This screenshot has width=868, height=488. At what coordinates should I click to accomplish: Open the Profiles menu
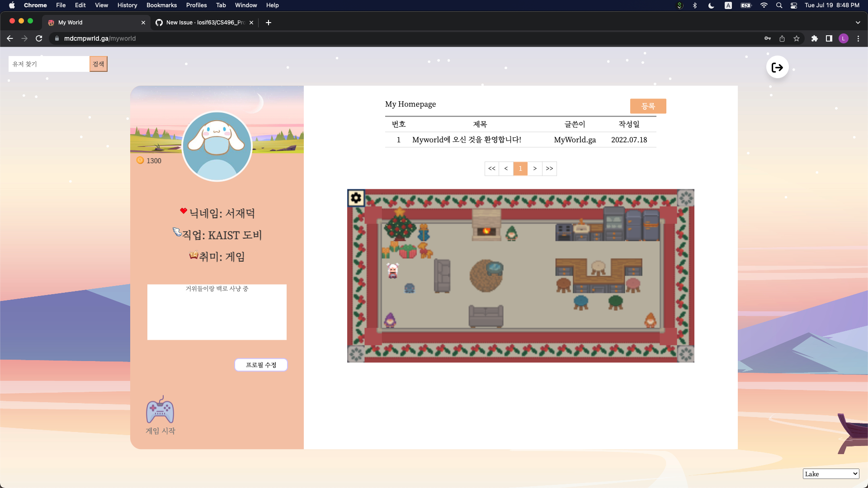pyautogui.click(x=196, y=5)
